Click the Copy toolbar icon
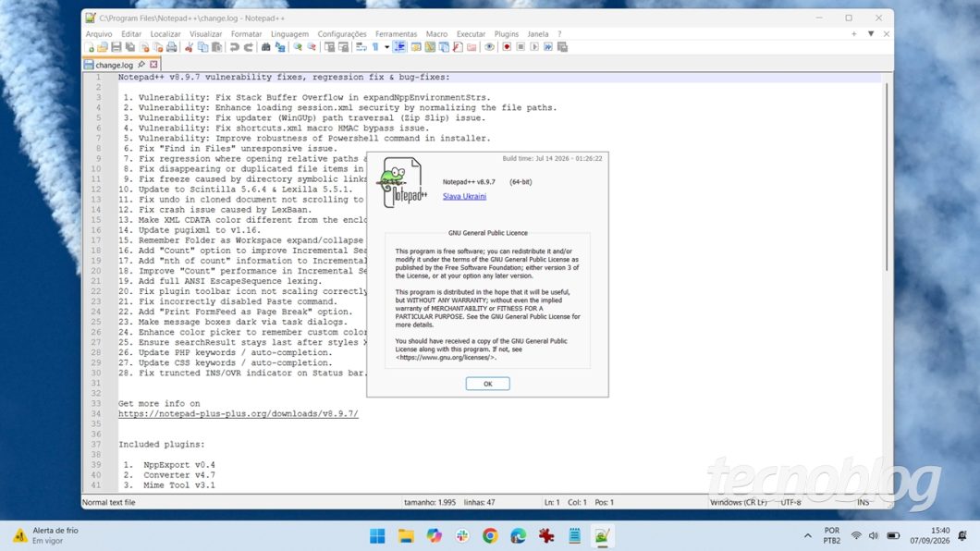The width and height of the screenshot is (980, 551). (x=202, y=47)
